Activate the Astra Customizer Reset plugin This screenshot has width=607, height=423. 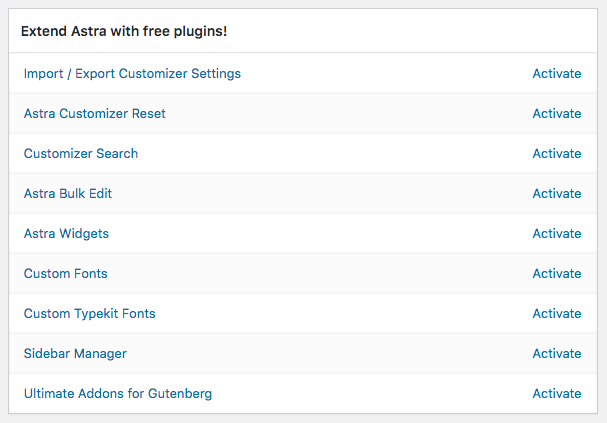(x=556, y=114)
